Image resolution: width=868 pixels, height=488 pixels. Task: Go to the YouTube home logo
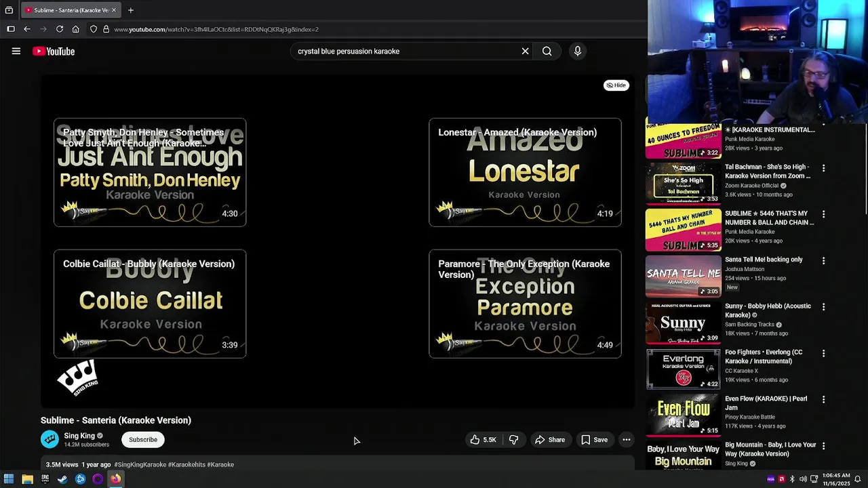pos(53,52)
